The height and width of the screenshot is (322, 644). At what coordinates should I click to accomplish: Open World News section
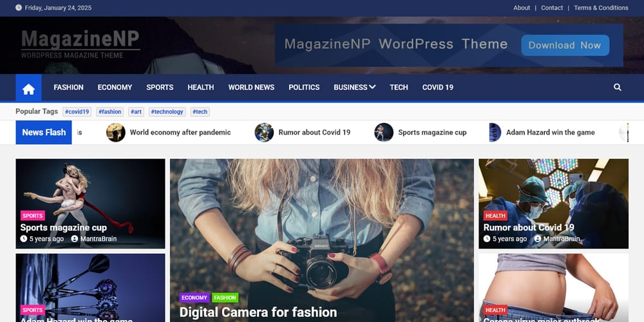point(251,87)
